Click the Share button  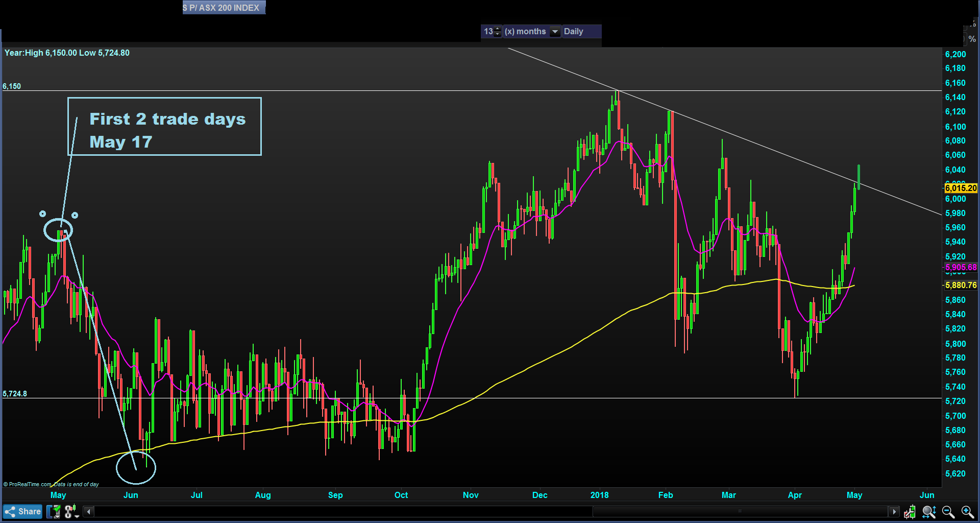22,511
